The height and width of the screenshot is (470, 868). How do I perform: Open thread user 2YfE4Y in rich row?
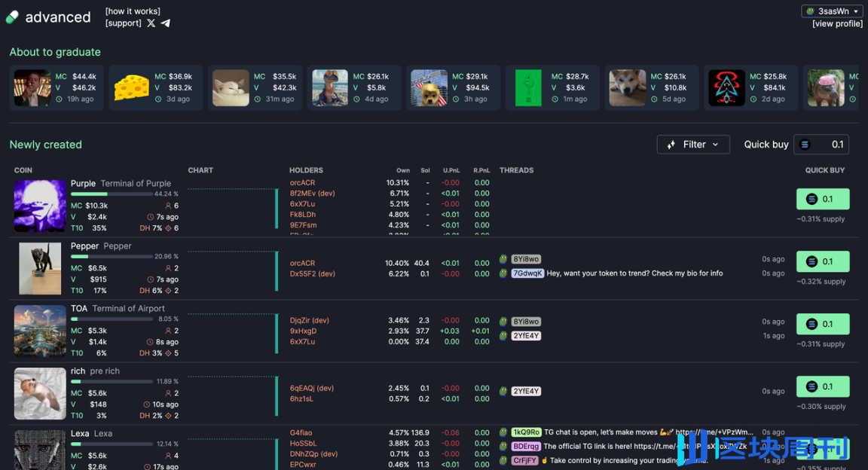pyautogui.click(x=526, y=392)
